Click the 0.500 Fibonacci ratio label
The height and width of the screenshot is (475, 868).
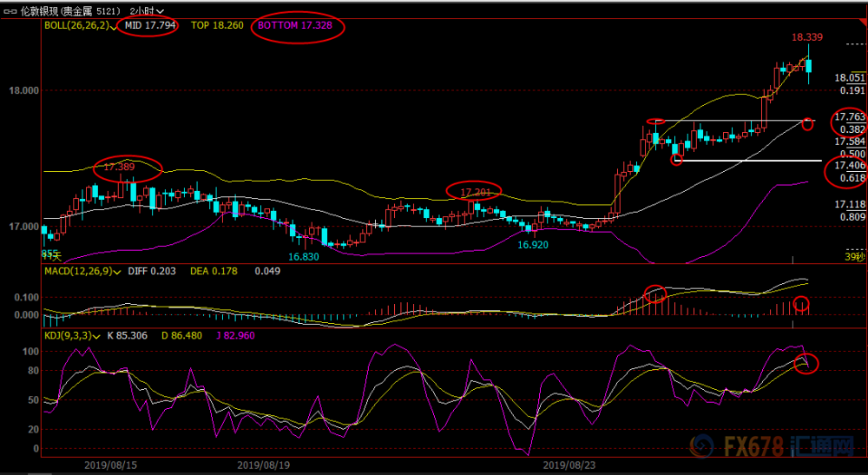[x=852, y=154]
